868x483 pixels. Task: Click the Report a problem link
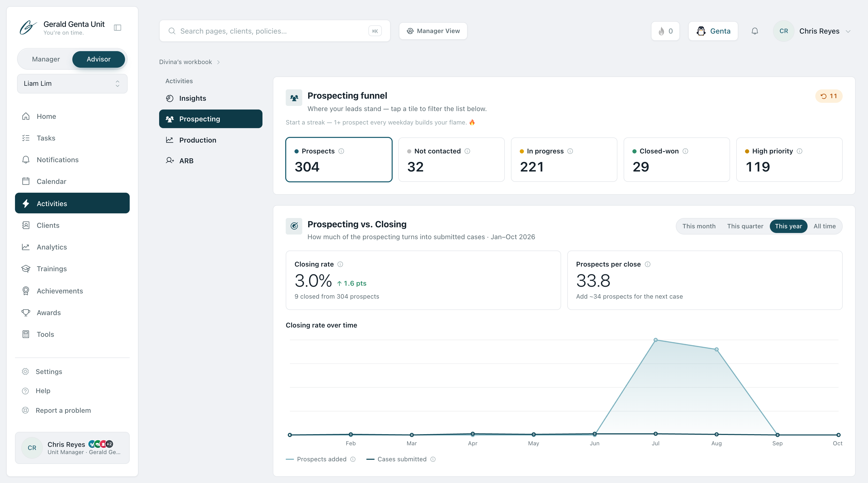pos(63,410)
